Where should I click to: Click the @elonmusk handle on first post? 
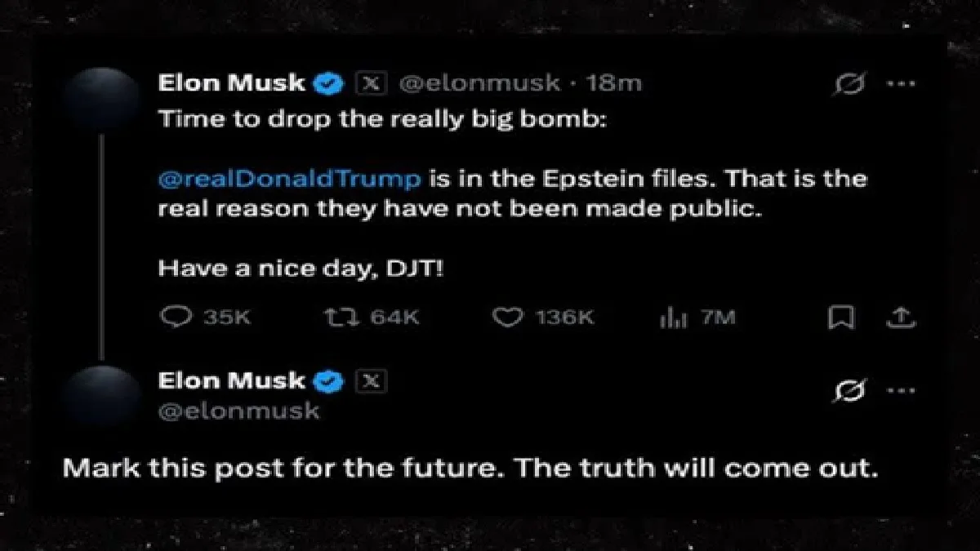[479, 82]
